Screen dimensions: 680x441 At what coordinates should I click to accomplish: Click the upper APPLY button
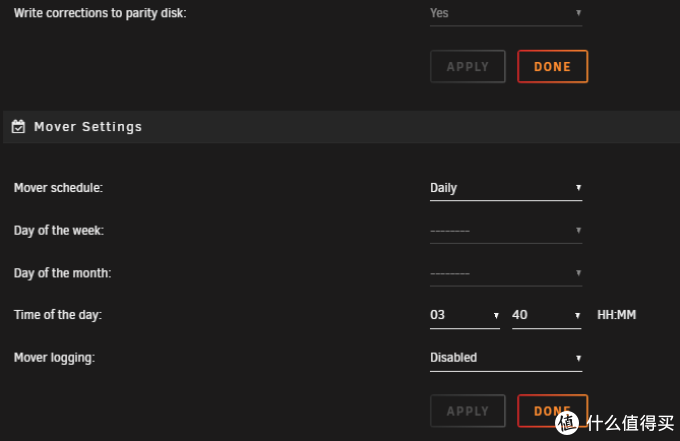coord(468,66)
